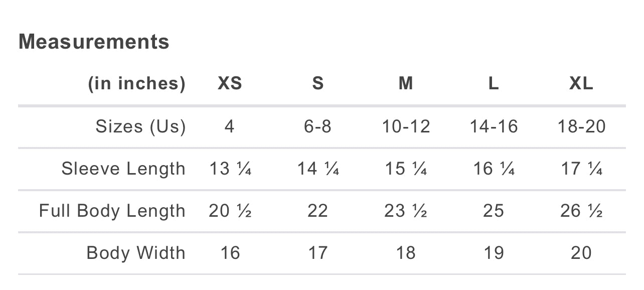644x290 pixels.
Task: Click the 13 ¼ sleeve length value
Action: coord(230,169)
